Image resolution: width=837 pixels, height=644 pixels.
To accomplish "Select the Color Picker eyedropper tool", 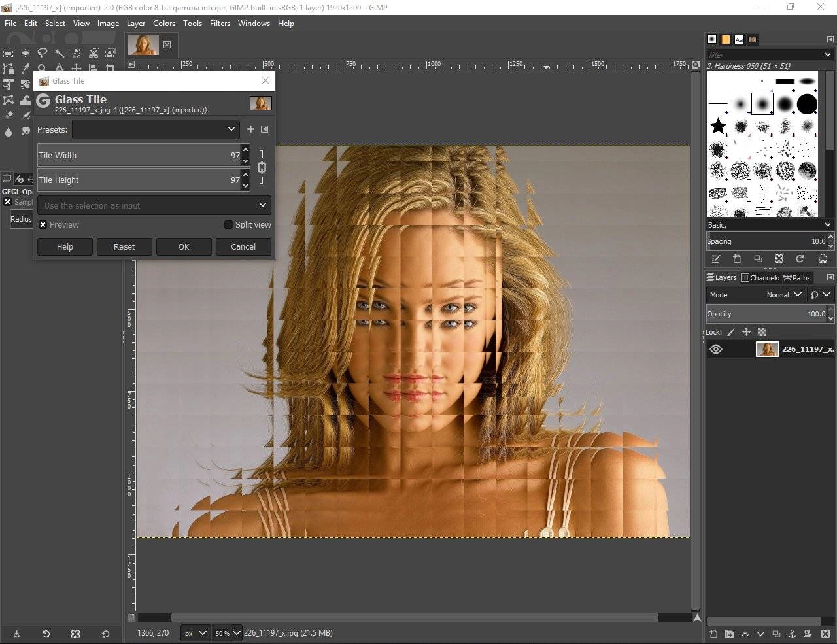I will click(x=26, y=68).
